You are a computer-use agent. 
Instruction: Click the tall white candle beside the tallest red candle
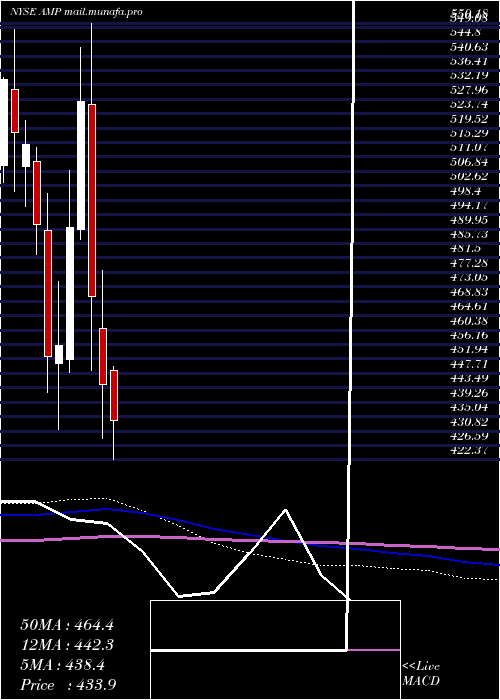(x=81, y=165)
